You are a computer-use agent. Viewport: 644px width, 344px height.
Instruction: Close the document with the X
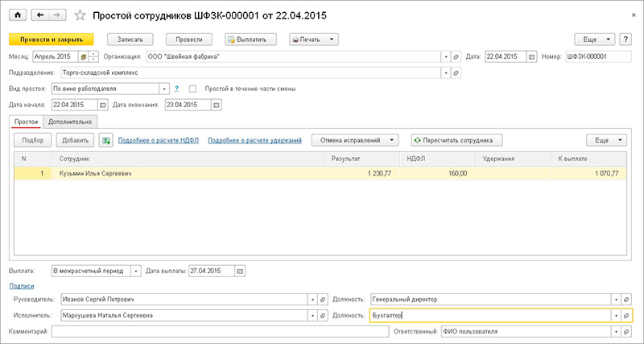634,15
